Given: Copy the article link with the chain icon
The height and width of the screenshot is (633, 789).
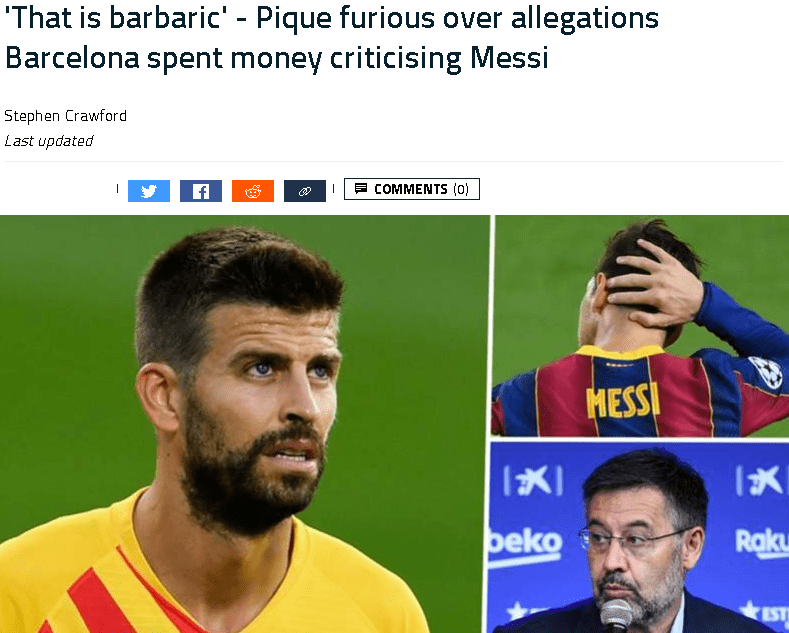Looking at the screenshot, I should click(x=305, y=191).
